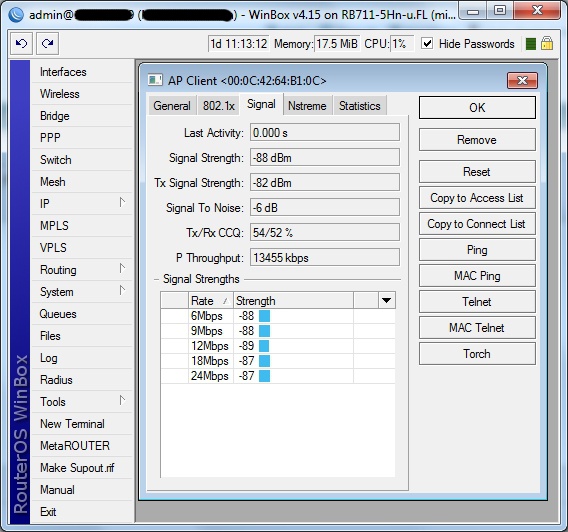This screenshot has height=532, width=568.
Task: Open the Switch menu item
Action: point(82,160)
